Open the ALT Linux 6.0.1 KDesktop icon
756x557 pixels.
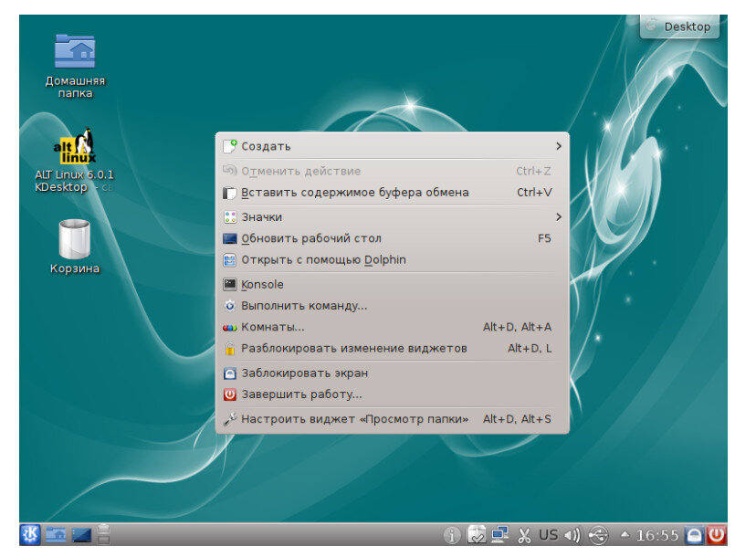73,151
